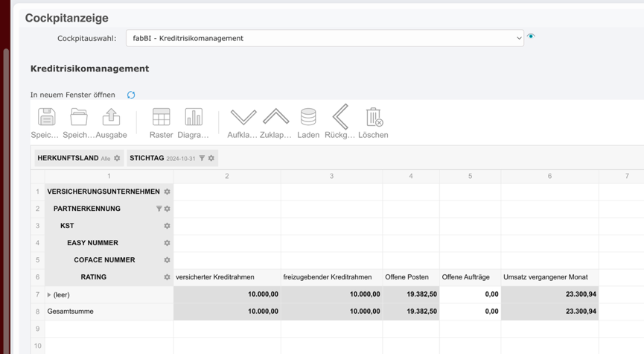Toggle the filter on PARTNERKENNUNG row
Viewport: 644px width, 354px height.
[x=159, y=209]
